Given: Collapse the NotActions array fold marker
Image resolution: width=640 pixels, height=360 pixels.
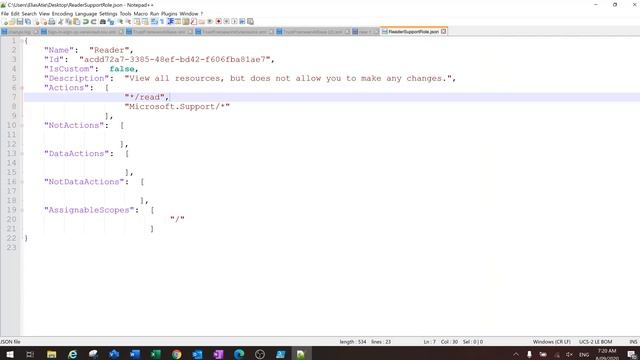Looking at the screenshot, I should (22, 125).
